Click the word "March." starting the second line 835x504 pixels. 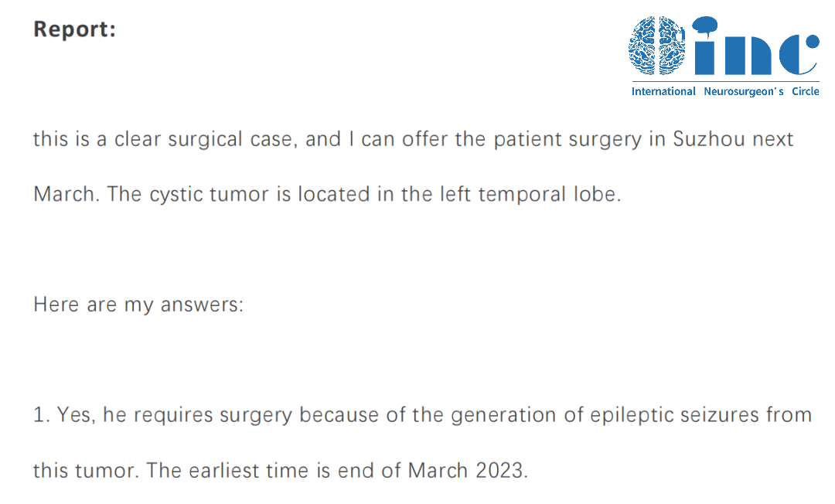66,193
